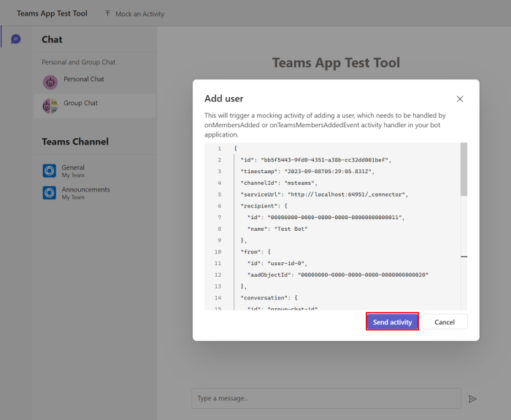Click the "channelId": "msteams" line
511x420 pixels.
coord(279,183)
